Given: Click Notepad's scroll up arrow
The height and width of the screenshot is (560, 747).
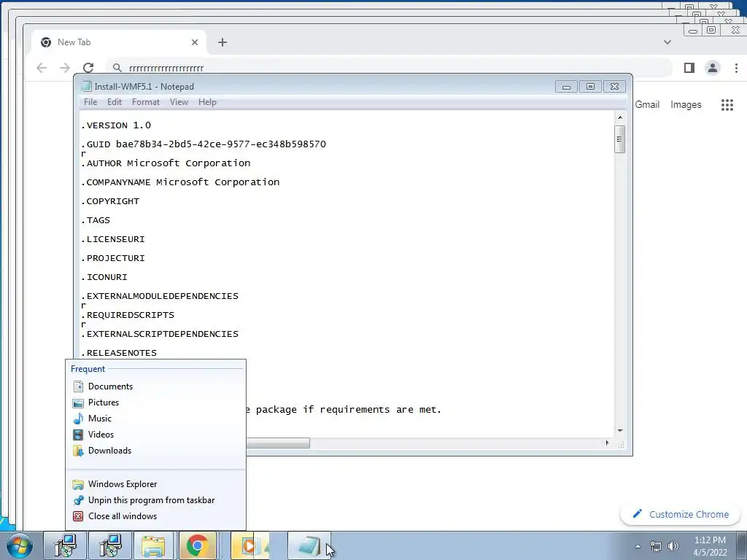Looking at the screenshot, I should pyautogui.click(x=620, y=117).
